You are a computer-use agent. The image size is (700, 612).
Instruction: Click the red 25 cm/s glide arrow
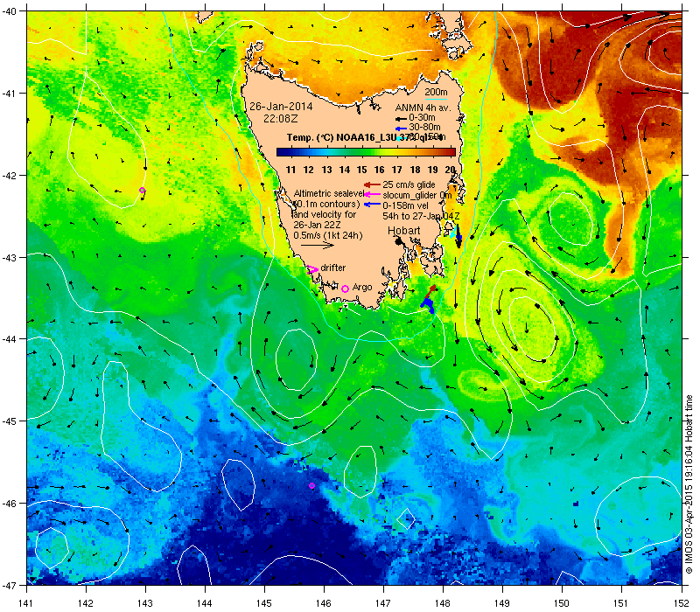tap(372, 184)
